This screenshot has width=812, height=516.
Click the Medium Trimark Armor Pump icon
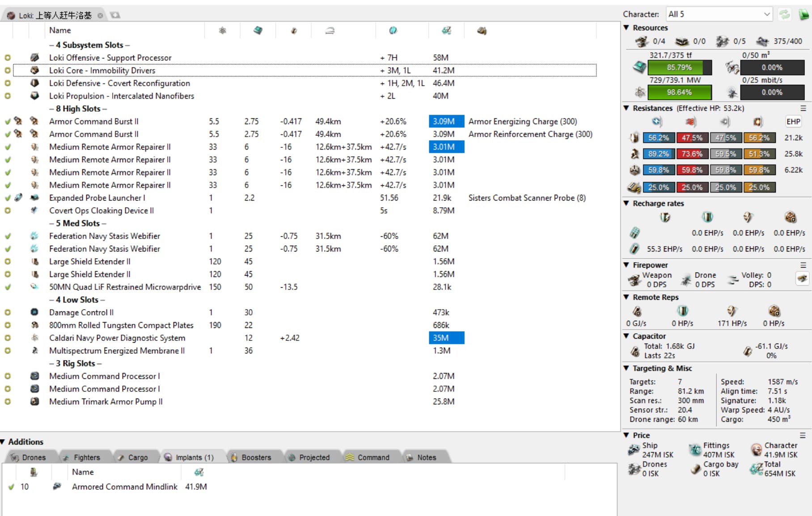point(34,402)
